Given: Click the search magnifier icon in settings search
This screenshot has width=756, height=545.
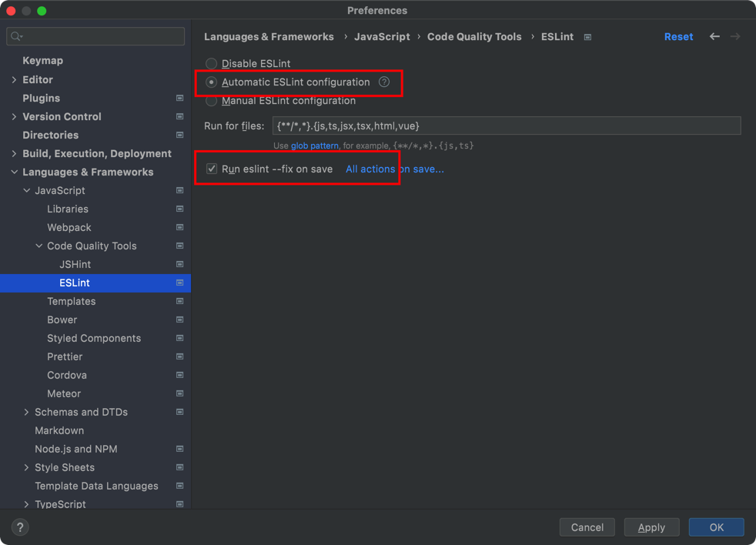Looking at the screenshot, I should 17,36.
